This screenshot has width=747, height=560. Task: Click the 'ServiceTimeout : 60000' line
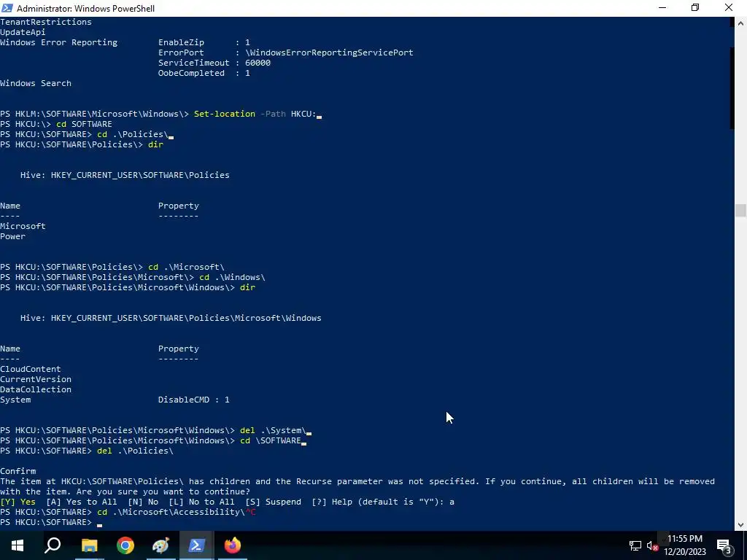214,63
